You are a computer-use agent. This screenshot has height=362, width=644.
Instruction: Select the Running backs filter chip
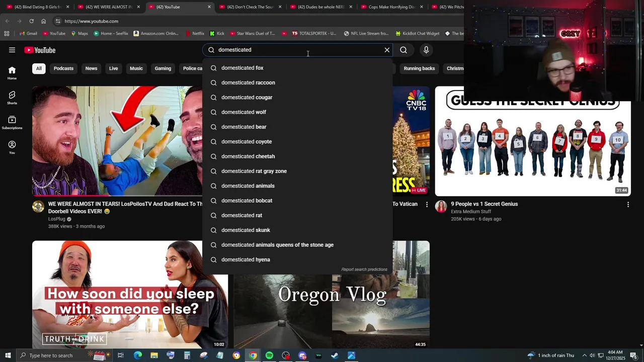click(x=419, y=68)
